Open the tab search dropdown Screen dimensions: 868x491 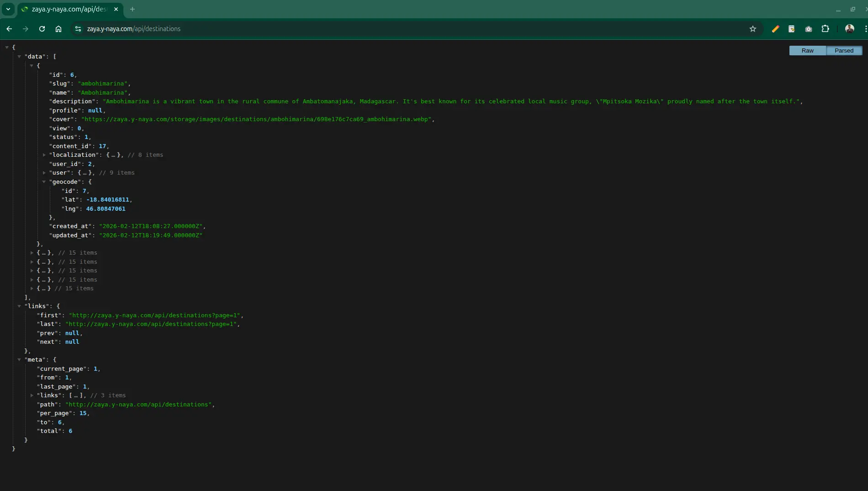click(x=8, y=9)
